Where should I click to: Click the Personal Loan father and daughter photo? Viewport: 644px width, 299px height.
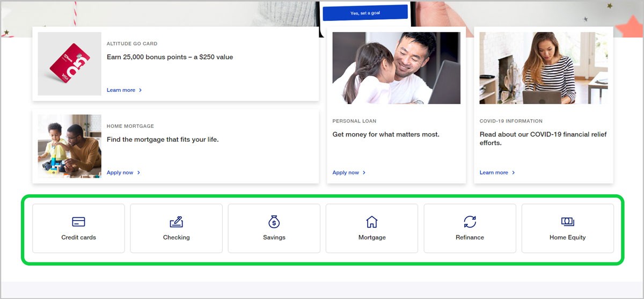[396, 68]
